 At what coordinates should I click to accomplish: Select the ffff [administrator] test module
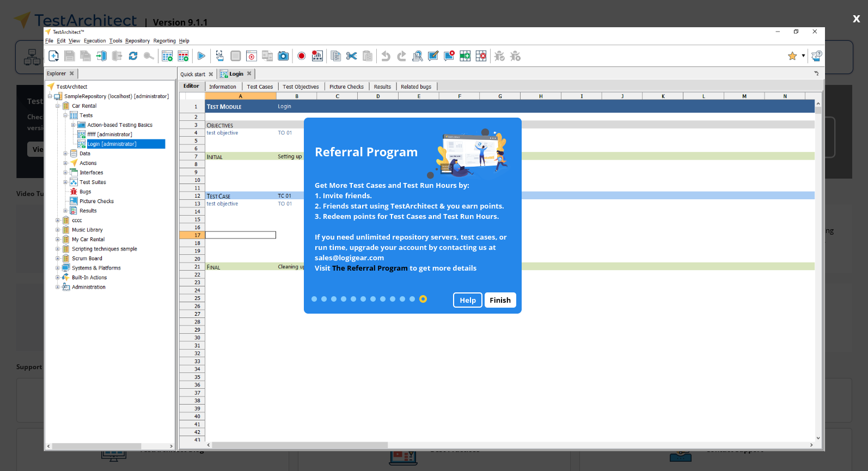pyautogui.click(x=109, y=134)
